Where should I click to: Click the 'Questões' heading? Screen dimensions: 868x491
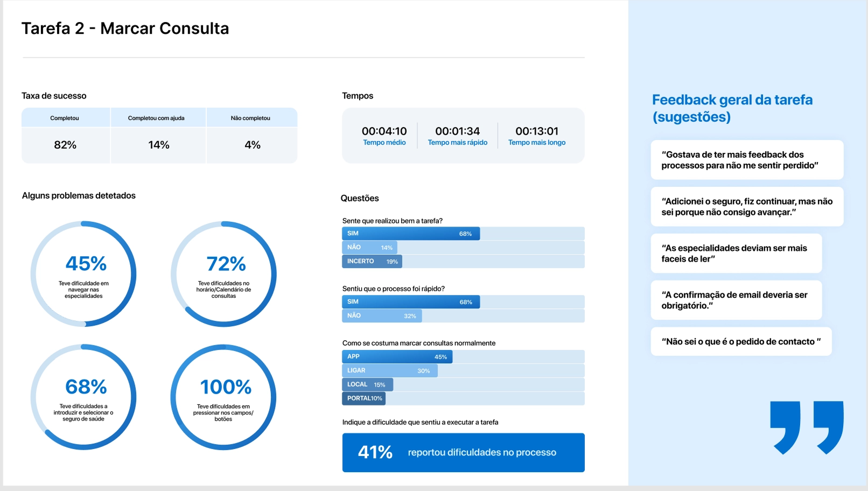[360, 198]
